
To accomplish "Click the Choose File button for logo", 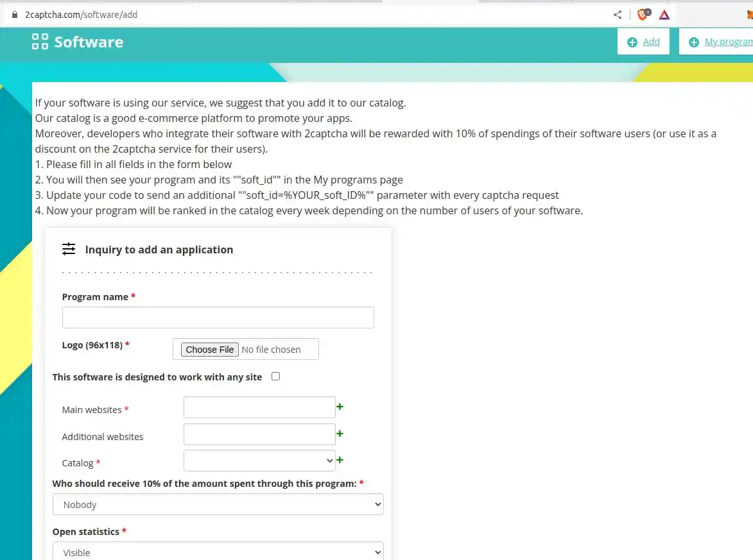I will 210,350.
